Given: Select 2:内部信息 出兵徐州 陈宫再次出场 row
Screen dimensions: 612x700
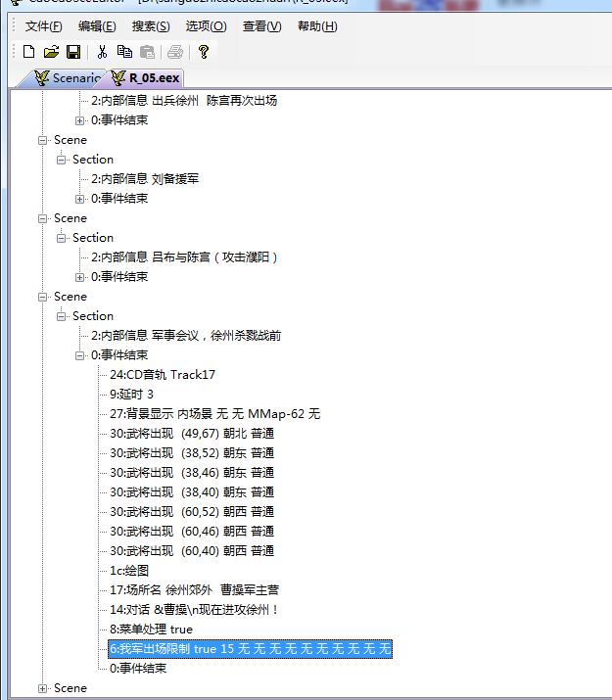Looking at the screenshot, I should pyautogui.click(x=184, y=101).
